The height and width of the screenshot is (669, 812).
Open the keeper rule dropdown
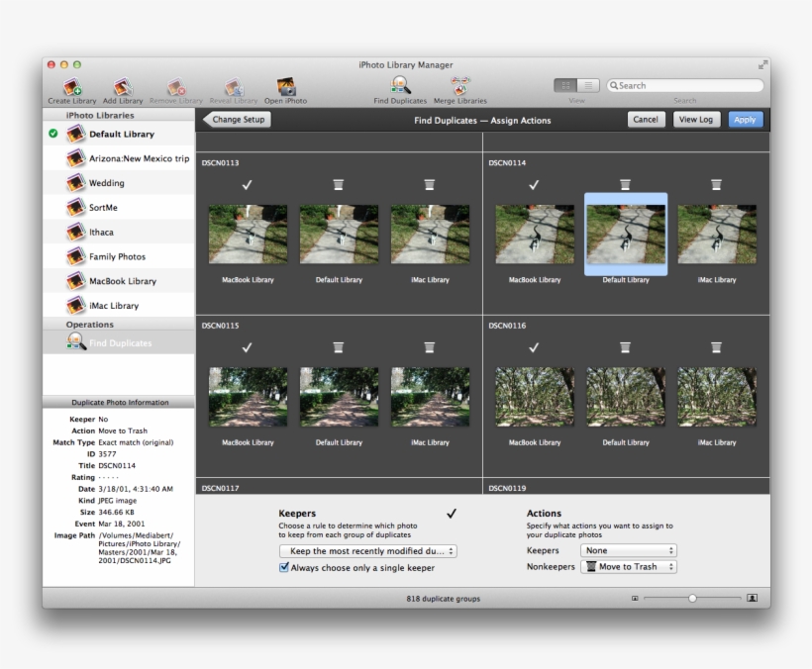(x=368, y=551)
